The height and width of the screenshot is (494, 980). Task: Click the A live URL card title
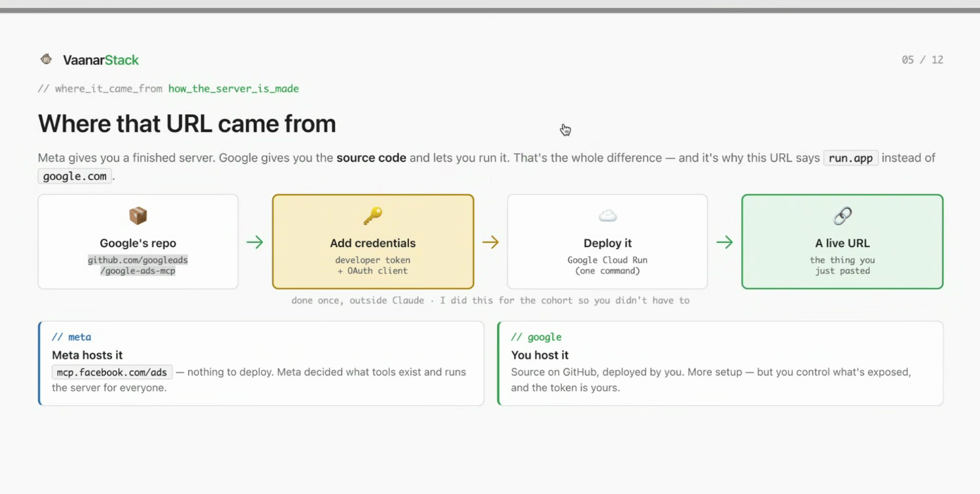coord(843,243)
